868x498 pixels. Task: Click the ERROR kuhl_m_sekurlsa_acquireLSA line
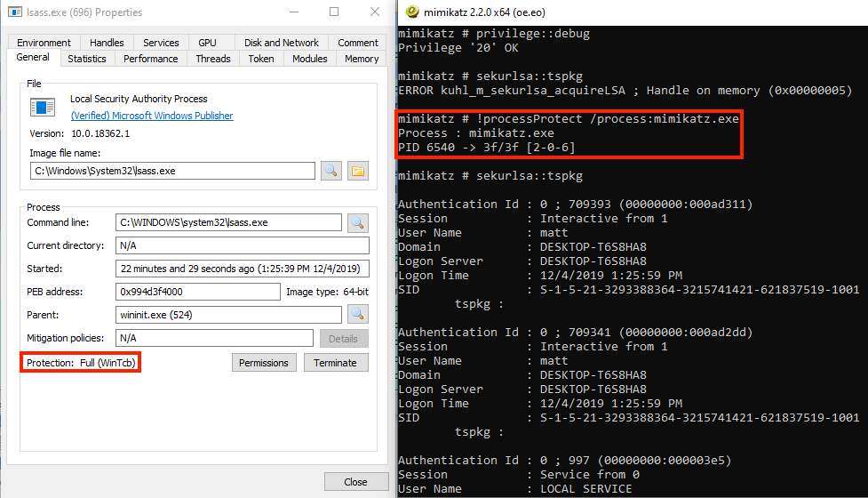coord(625,91)
